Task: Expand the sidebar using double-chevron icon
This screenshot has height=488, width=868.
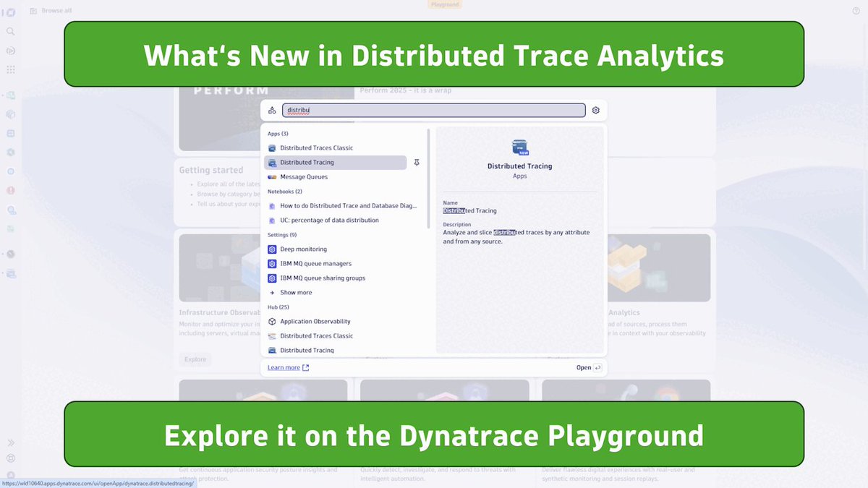Action: (x=11, y=442)
